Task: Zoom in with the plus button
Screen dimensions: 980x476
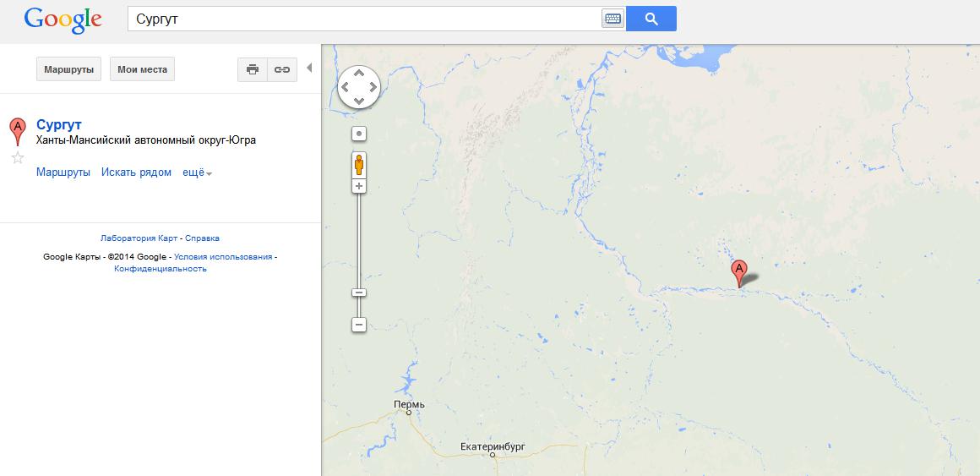Action: [359, 186]
